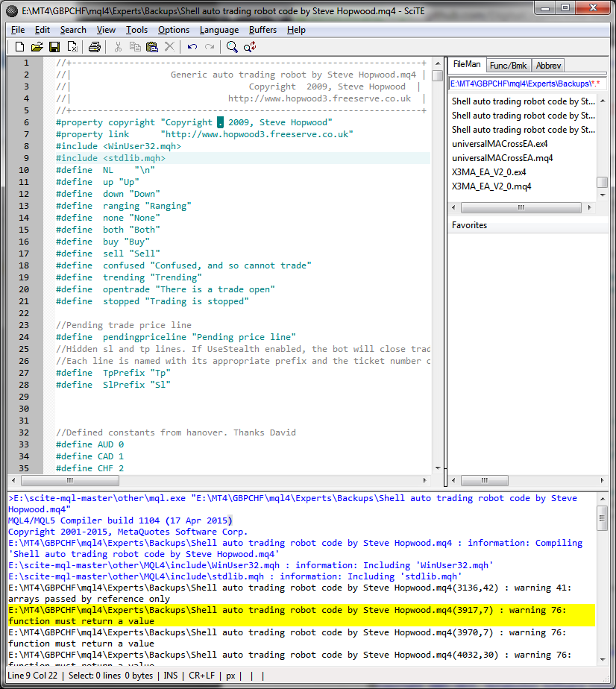616x689 pixels.
Task: Switch to the FileMan tab
Action: [x=467, y=64]
